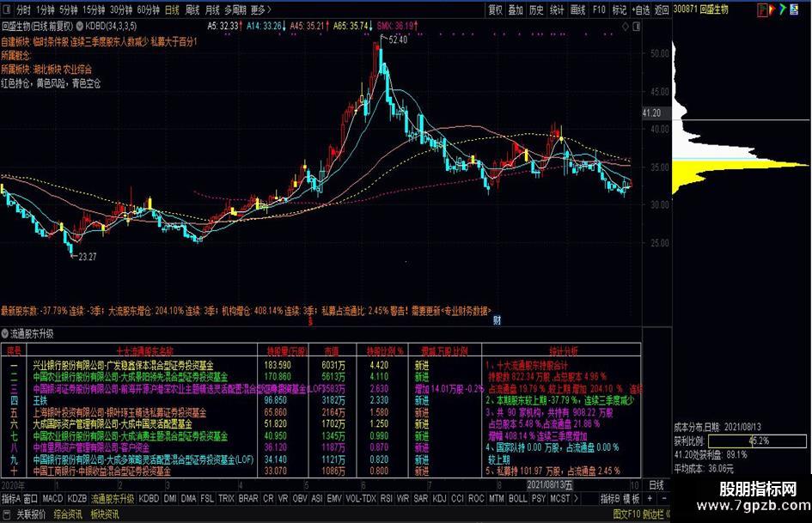Click the 2021/08/13 date marker on timeline
The height and width of the screenshot is (523, 812).
549,485
